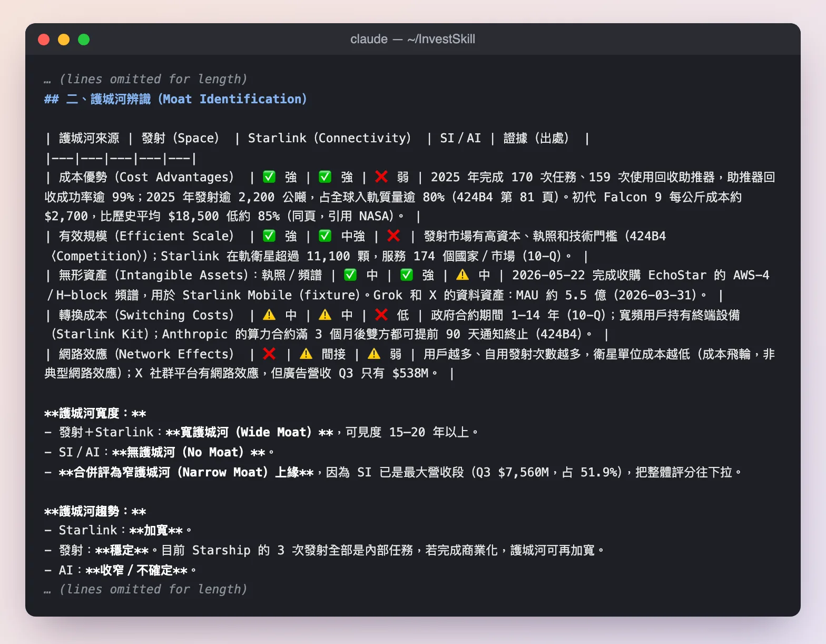Click the table header cell '護城河來源'

tap(89, 138)
